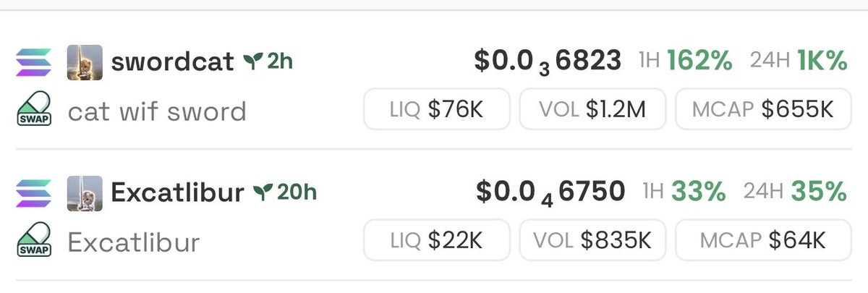868x293 pixels.
Task: Click the Solana chain icon beside Excatlibur
Action: [x=33, y=192]
